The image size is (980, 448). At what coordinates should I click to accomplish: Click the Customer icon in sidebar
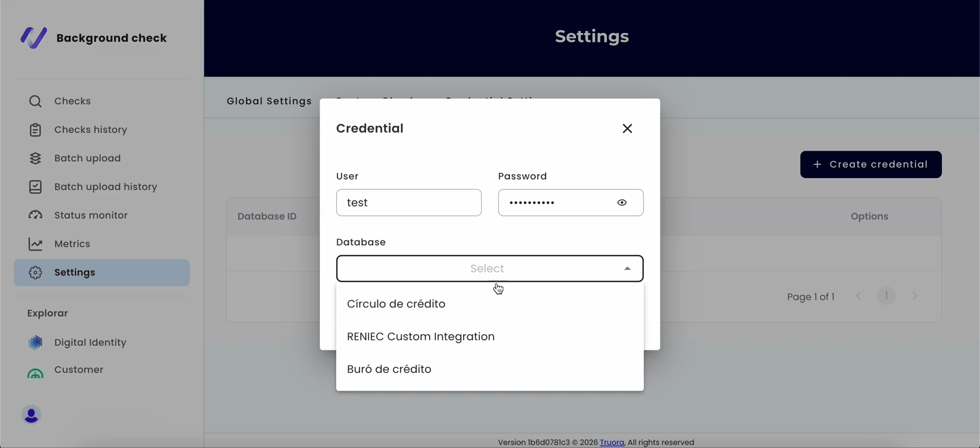pos(35,372)
